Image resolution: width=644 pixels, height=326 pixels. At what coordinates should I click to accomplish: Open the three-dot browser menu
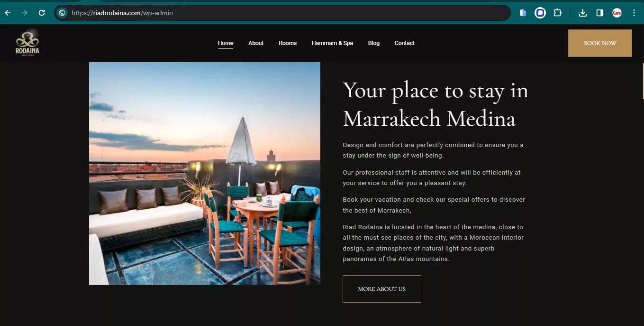click(x=634, y=13)
